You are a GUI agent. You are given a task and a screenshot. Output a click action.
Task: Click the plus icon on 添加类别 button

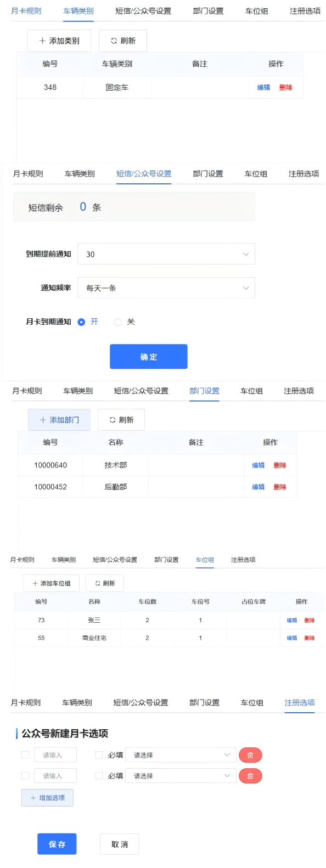[x=42, y=41]
